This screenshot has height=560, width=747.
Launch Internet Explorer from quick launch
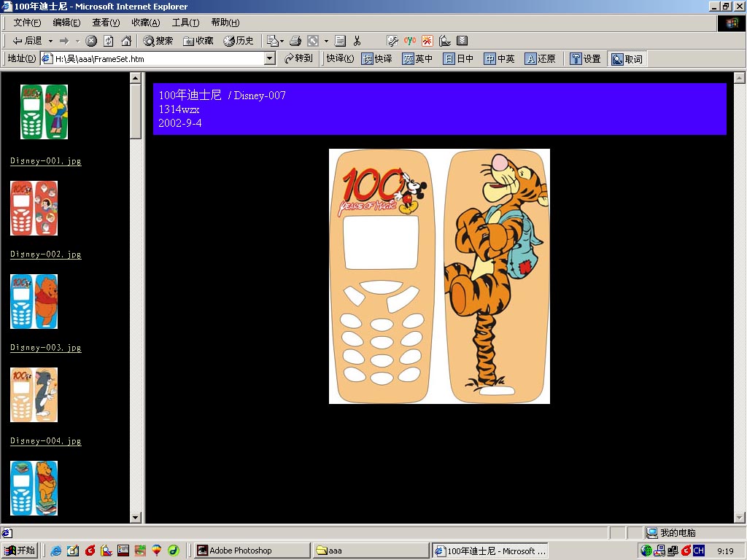tap(55, 551)
